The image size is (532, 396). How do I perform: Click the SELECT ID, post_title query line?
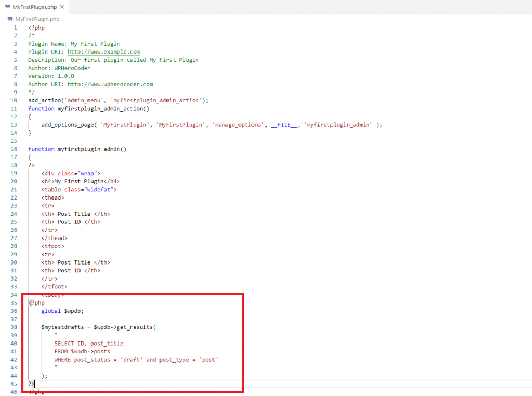click(88, 344)
